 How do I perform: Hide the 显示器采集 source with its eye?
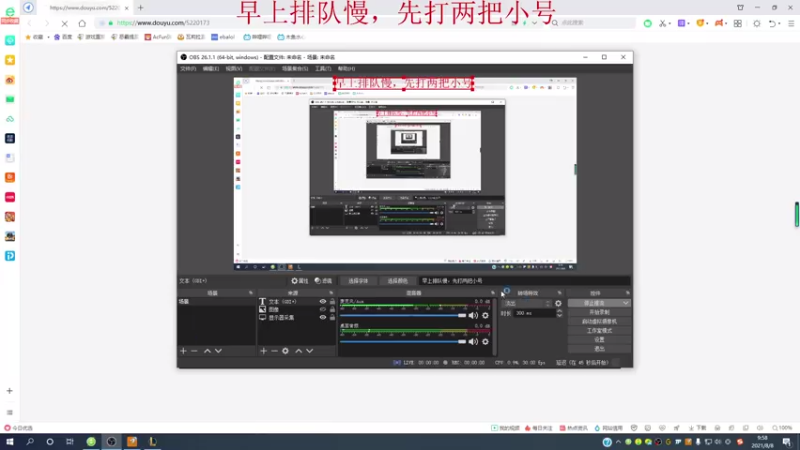322,317
